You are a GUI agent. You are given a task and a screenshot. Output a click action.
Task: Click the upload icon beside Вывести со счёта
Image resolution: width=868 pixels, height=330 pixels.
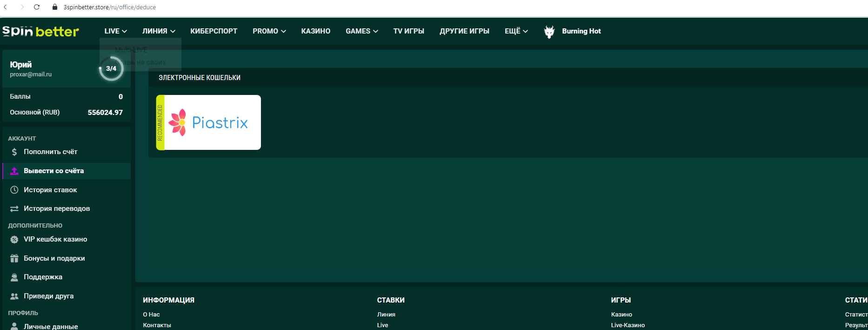tap(14, 171)
